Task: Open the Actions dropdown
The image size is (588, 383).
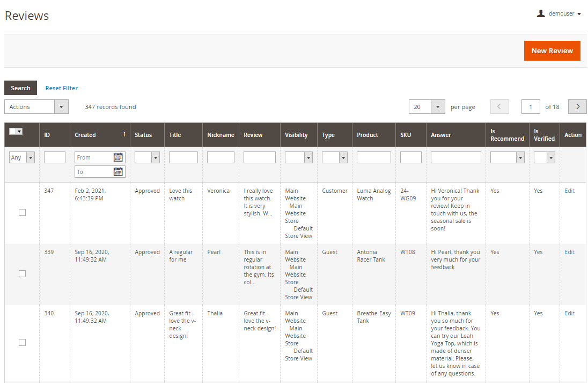Action: (36, 107)
